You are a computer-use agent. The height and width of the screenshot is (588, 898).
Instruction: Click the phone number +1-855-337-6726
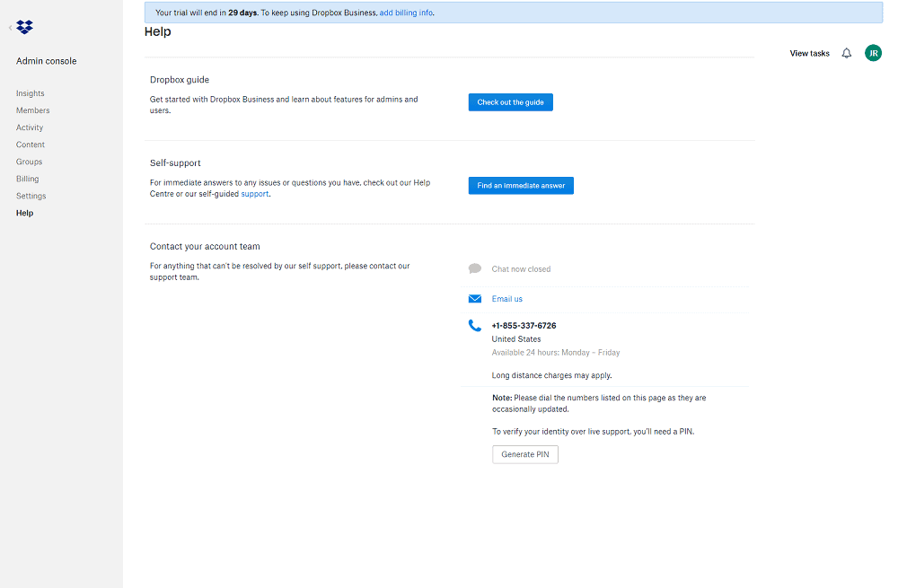pos(524,326)
